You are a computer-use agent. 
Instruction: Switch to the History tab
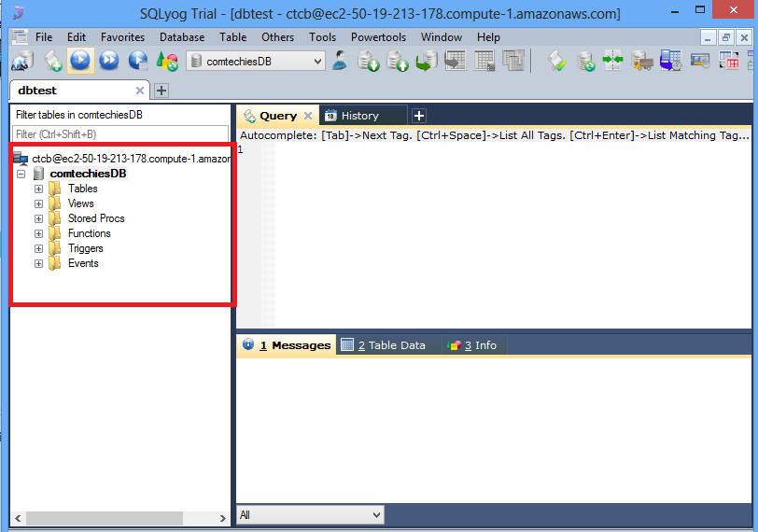click(363, 116)
